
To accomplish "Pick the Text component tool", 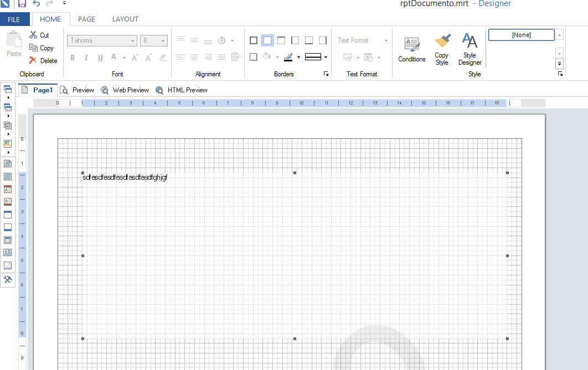I will [x=8, y=252].
